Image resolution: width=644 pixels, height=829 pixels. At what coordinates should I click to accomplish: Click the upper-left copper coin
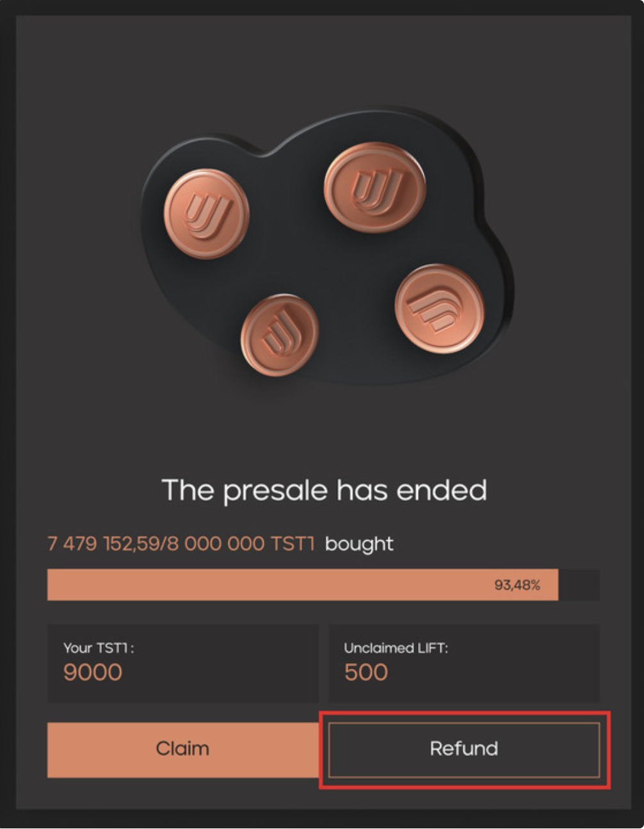(x=206, y=213)
